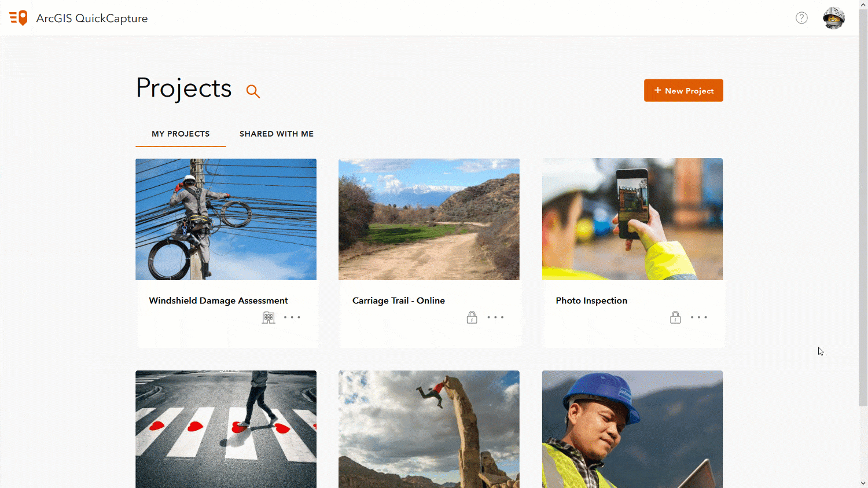Select the search magnifier beside the Projects heading

[x=253, y=91]
